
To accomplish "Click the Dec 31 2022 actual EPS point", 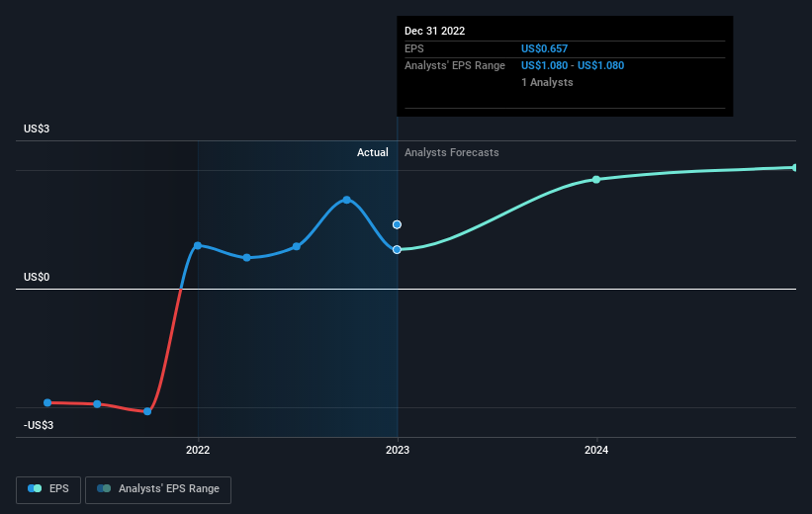I will tap(397, 249).
